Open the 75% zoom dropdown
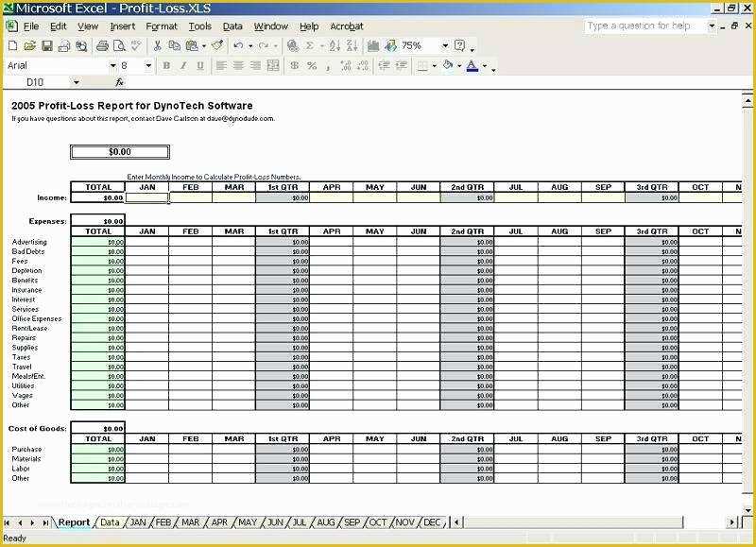 point(445,45)
